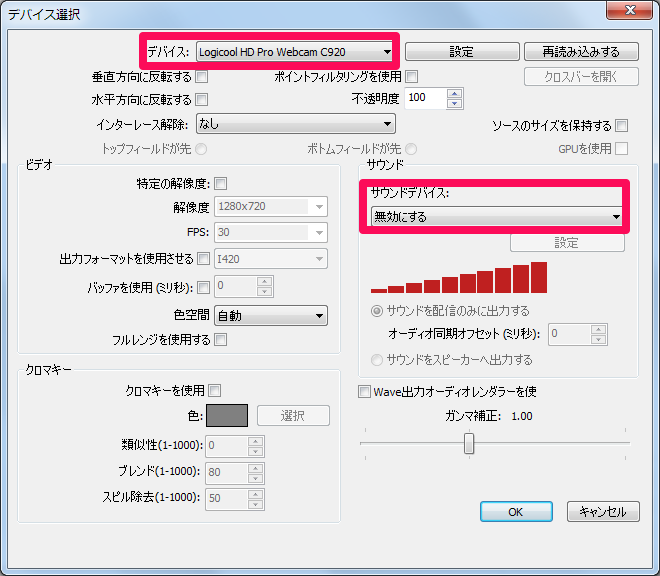The width and height of the screenshot is (660, 576).
Task: Click the ブレンド(1-1000) value field showing 80
Action: (226, 473)
